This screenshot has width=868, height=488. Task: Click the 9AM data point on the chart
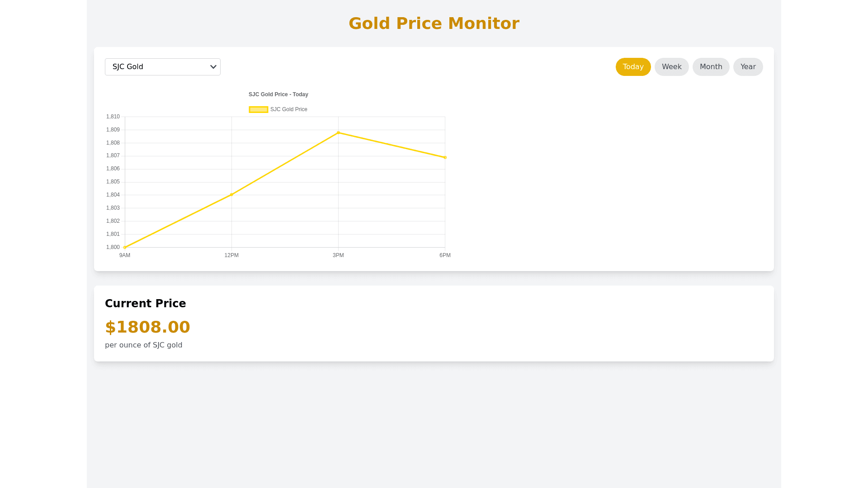click(125, 247)
